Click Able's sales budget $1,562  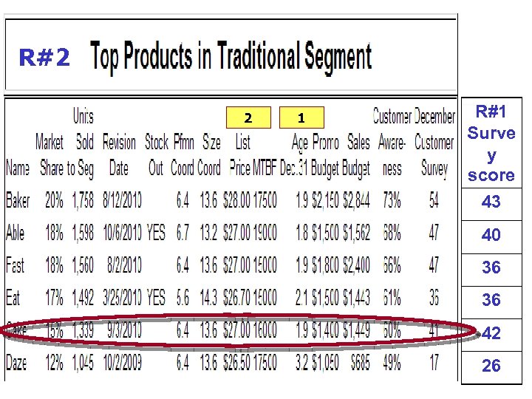(x=356, y=233)
